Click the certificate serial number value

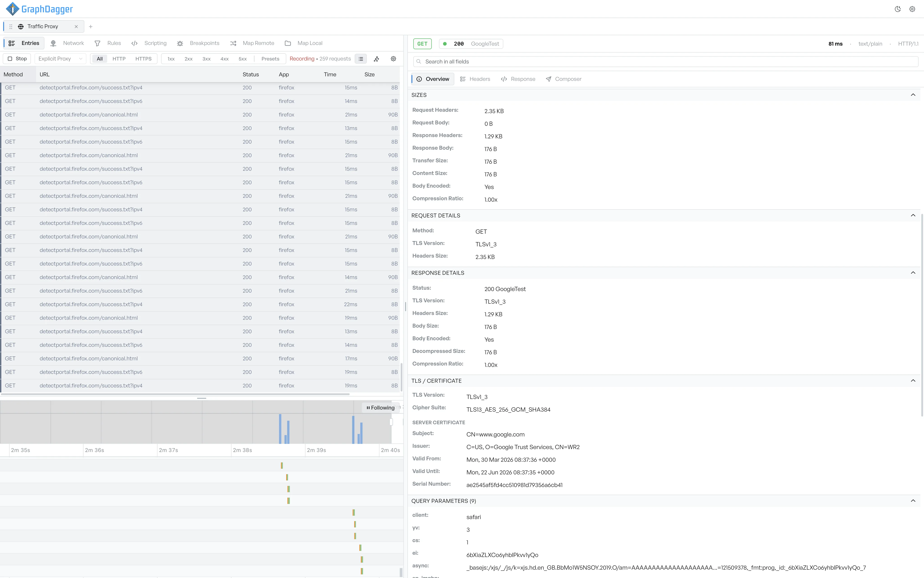(x=514, y=485)
